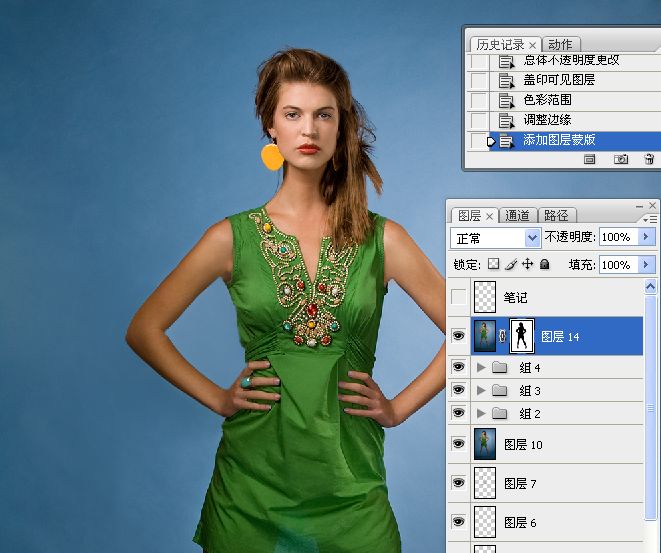Click the layers panel scrollbar thumb
This screenshot has width=661, height=553.
pos(650,407)
